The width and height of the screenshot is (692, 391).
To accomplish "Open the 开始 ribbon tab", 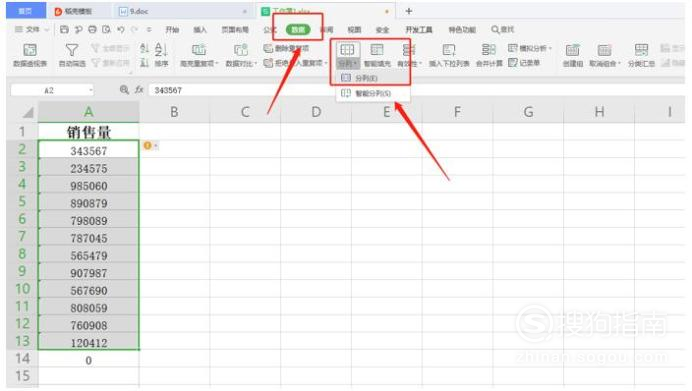I will [x=172, y=30].
